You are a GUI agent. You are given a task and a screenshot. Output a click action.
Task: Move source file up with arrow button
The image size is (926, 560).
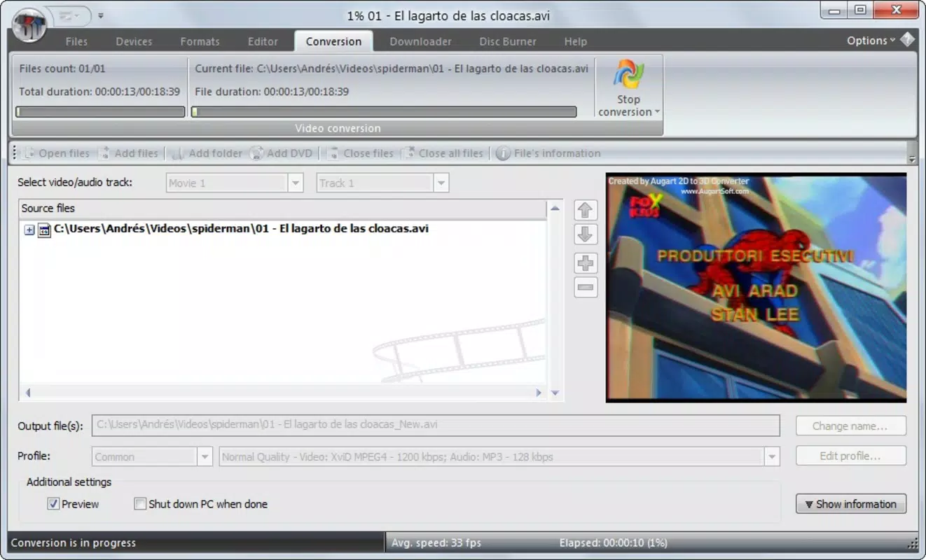[x=586, y=210]
